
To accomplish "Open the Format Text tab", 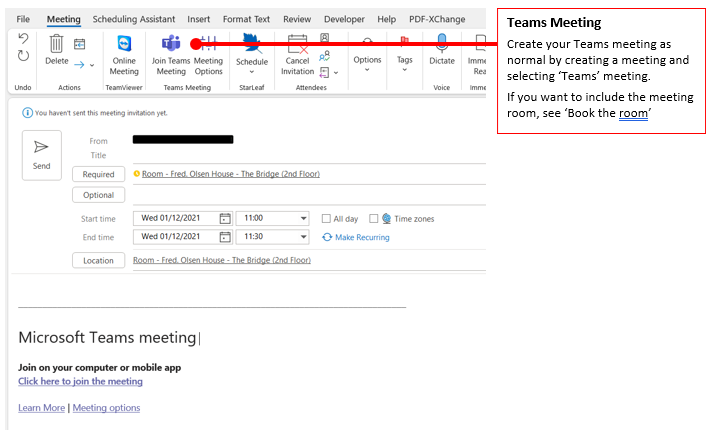I will (x=246, y=19).
